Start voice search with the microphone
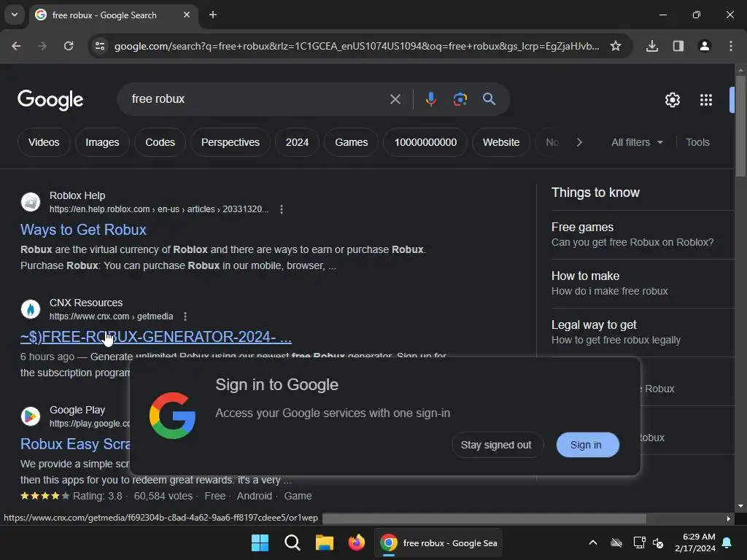The width and height of the screenshot is (747, 560). [x=430, y=99]
